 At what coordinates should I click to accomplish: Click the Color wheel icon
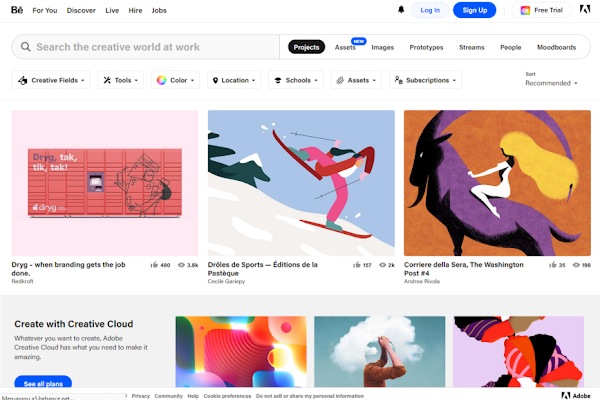[x=161, y=80]
